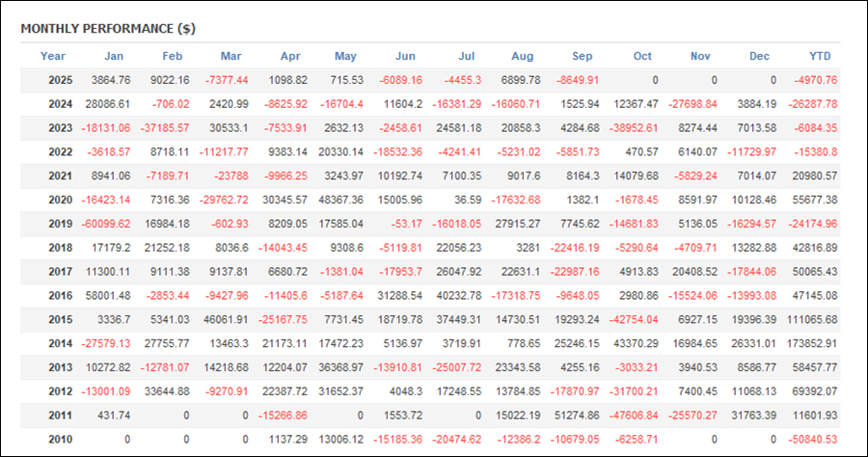Click the Year column header
This screenshot has width=868, height=457.
(53, 56)
